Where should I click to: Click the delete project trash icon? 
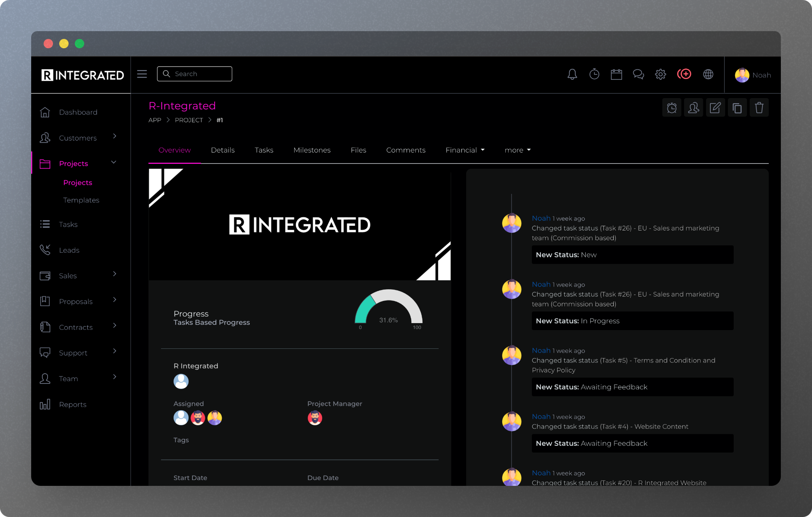(x=759, y=108)
